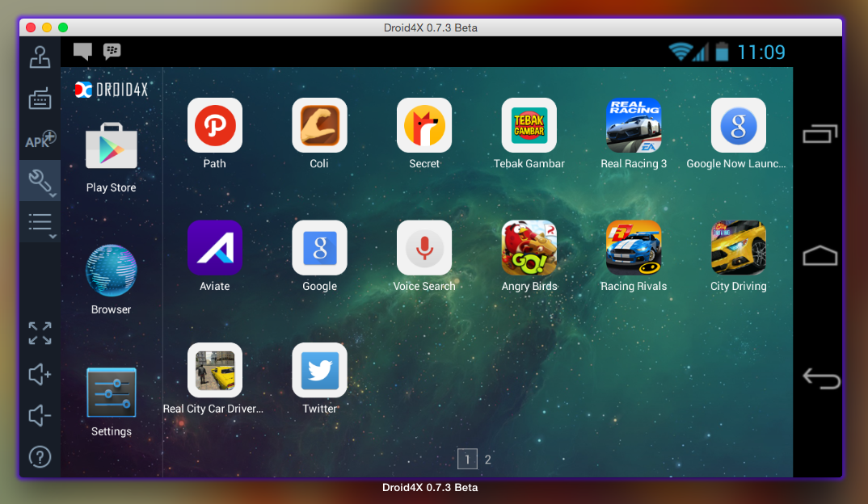
Task: Toggle fullscreen mode
Action: coord(40,333)
